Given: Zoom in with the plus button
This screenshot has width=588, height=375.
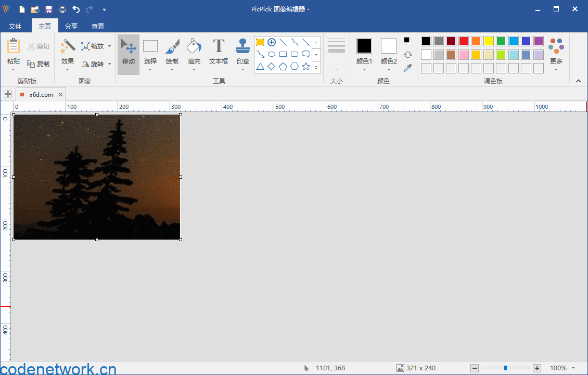Looking at the screenshot, I should pos(537,368).
